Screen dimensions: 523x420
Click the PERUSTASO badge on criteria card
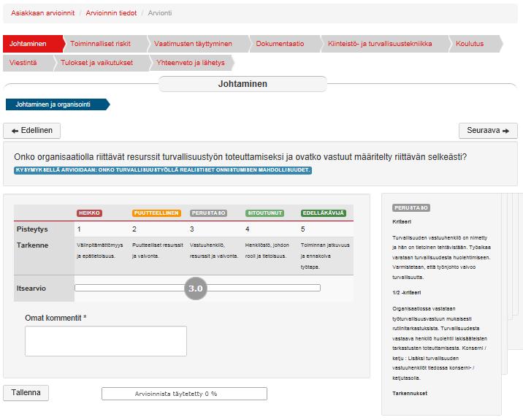[411, 208]
